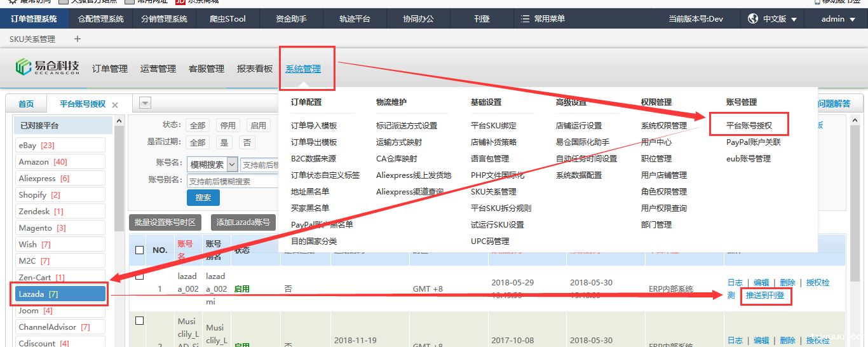
Task: Click the list icon next to 常用菜单
Action: pyautogui.click(x=525, y=19)
